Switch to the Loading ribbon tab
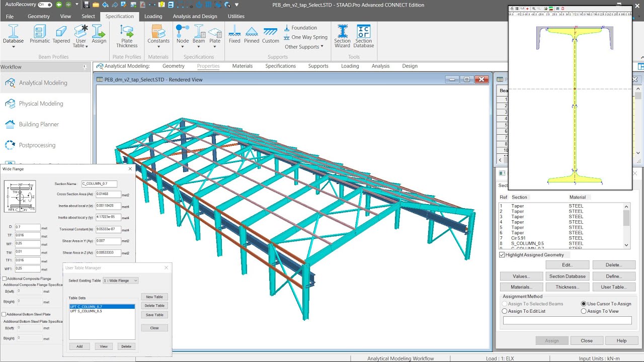Viewport: 644px width, 362px height. (x=153, y=16)
